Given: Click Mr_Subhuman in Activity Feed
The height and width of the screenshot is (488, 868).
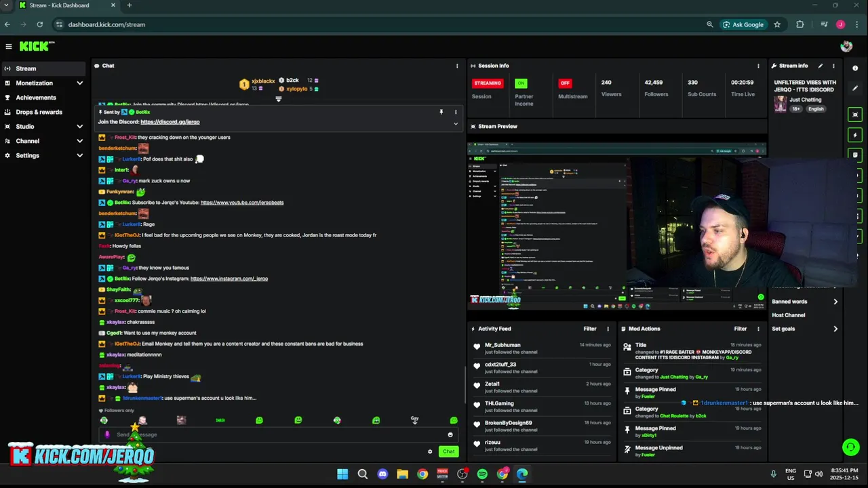Looking at the screenshot, I should click(x=502, y=345).
